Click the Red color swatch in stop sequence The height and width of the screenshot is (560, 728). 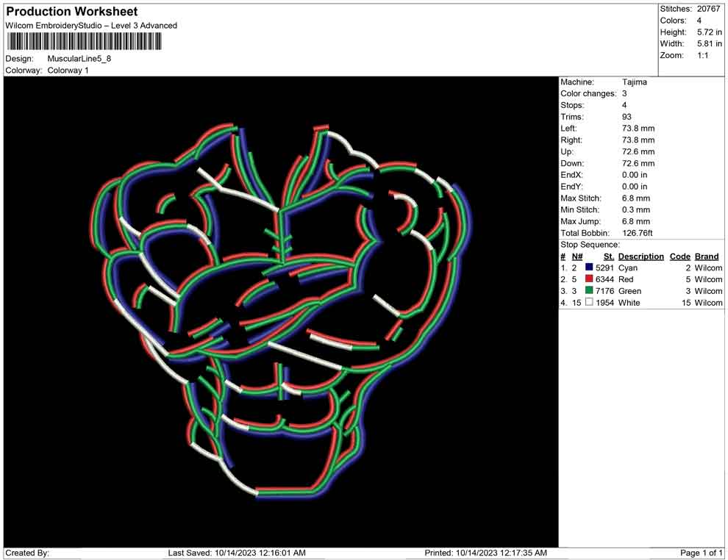589,279
